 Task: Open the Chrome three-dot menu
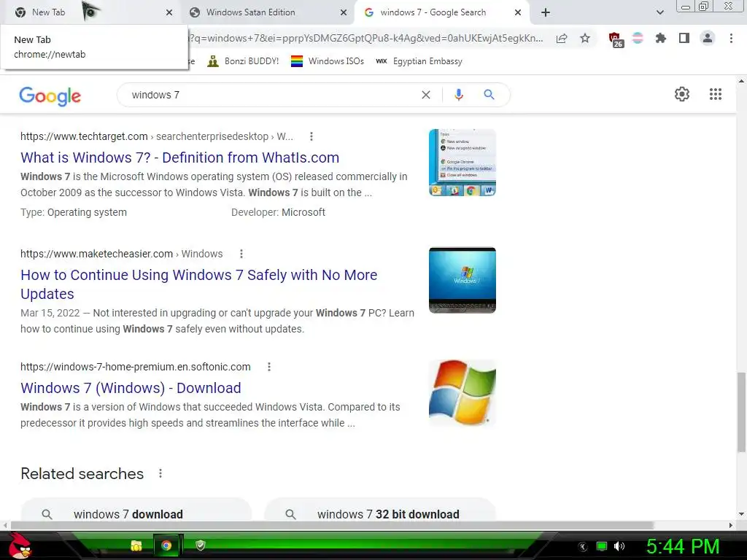(731, 38)
